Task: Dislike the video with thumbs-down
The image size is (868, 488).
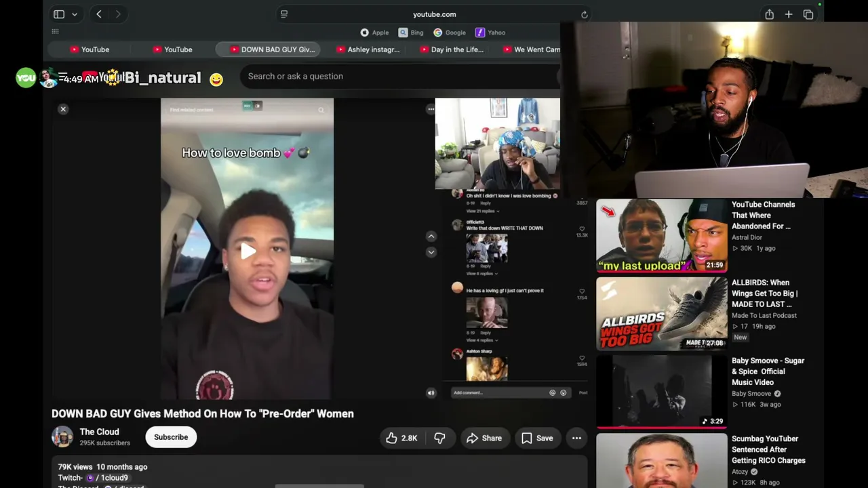Action: click(439, 439)
